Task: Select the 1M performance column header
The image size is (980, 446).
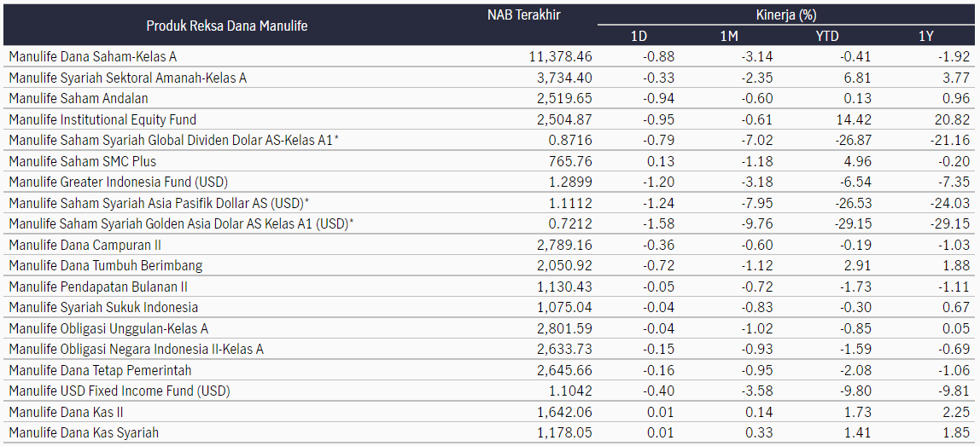Action: [x=729, y=36]
